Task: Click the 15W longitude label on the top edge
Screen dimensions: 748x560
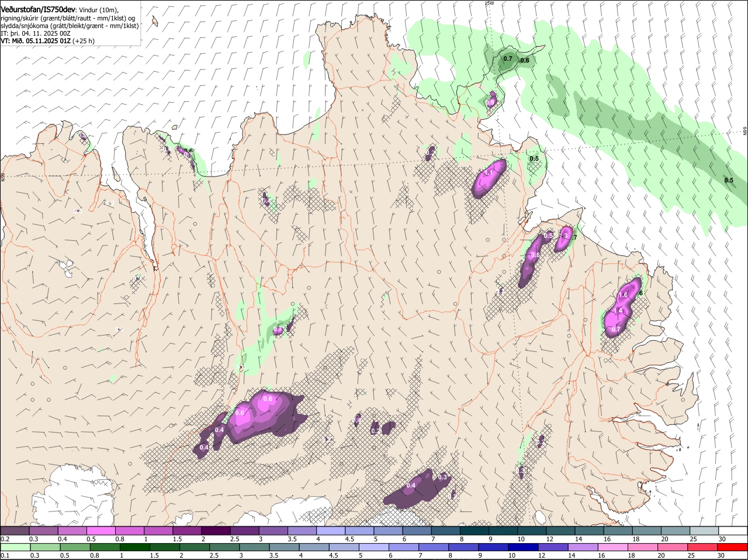Action: (x=489, y=3)
